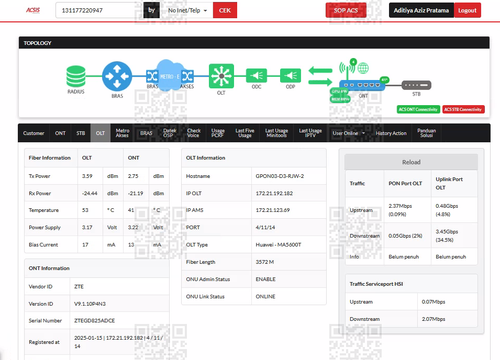
Task: Select ONT Rx Power value -21.19
Action: (x=135, y=193)
